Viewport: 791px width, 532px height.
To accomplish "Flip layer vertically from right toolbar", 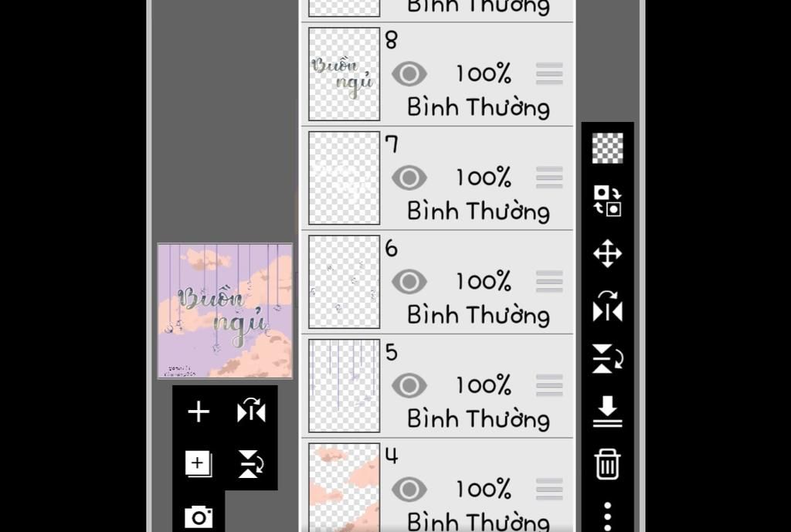I will pyautogui.click(x=607, y=359).
